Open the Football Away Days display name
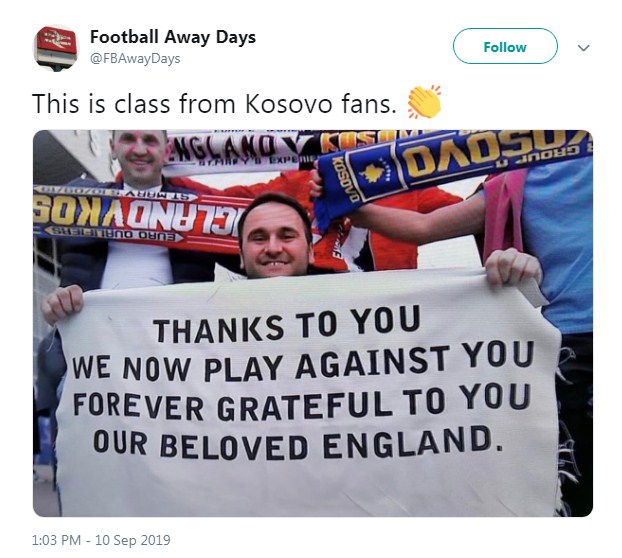The width and height of the screenshot is (622, 558). [173, 37]
